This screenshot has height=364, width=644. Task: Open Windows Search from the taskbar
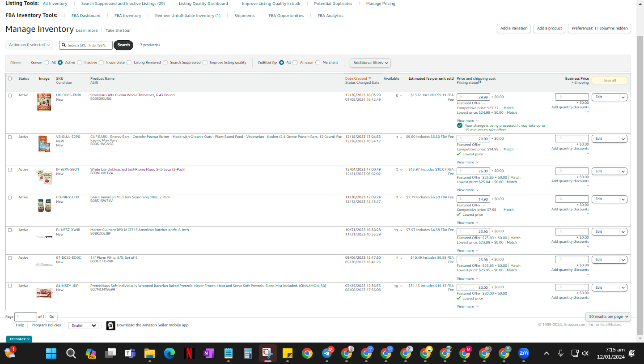coord(71,353)
